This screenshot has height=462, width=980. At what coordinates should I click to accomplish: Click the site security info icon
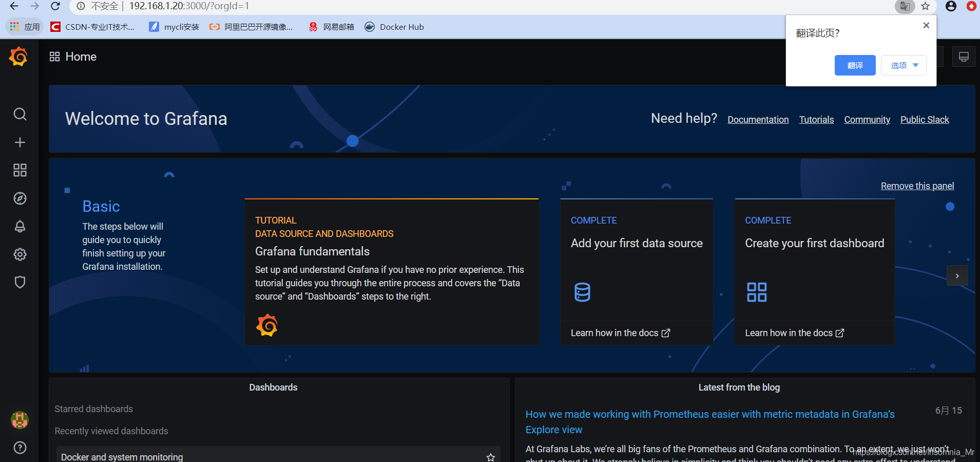coord(81,6)
